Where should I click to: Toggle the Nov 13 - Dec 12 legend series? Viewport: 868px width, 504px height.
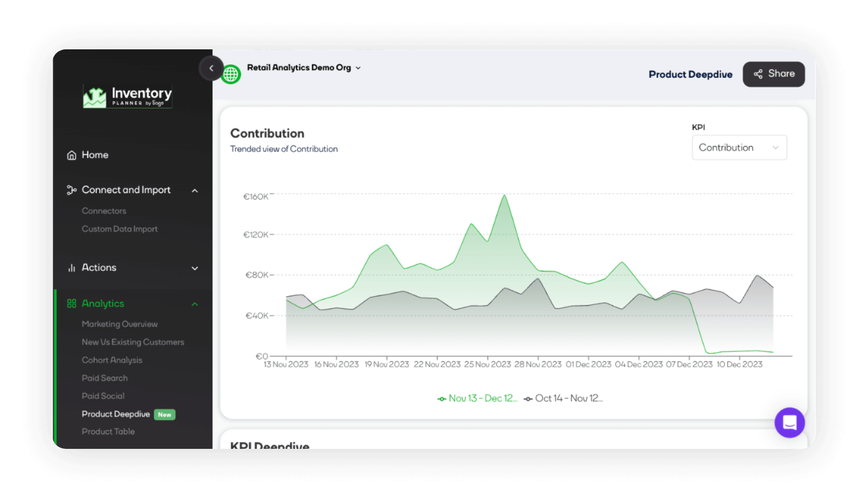click(x=477, y=399)
